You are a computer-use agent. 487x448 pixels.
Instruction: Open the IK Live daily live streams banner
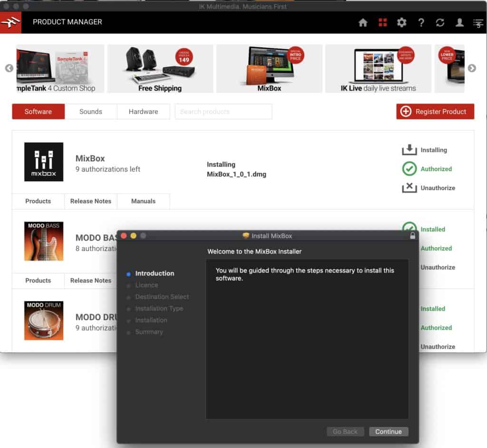378,68
